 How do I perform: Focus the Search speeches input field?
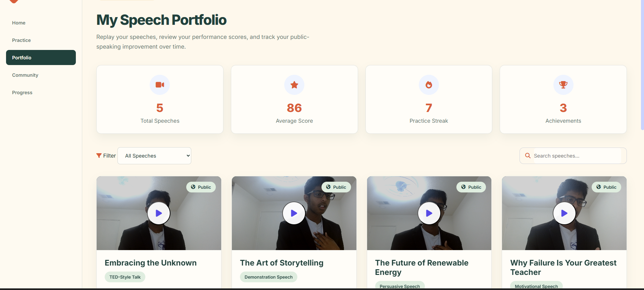[577, 156]
